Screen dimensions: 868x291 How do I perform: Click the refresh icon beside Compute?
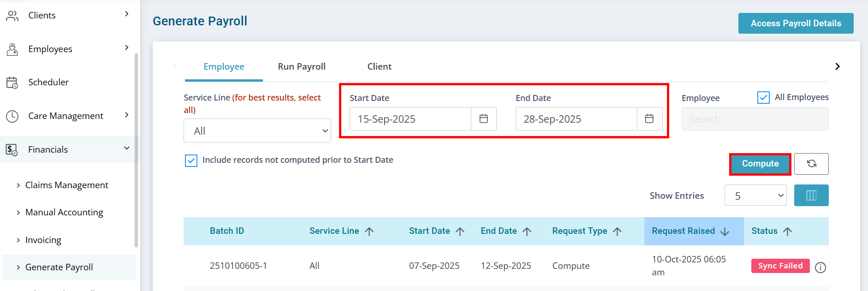[811, 164]
